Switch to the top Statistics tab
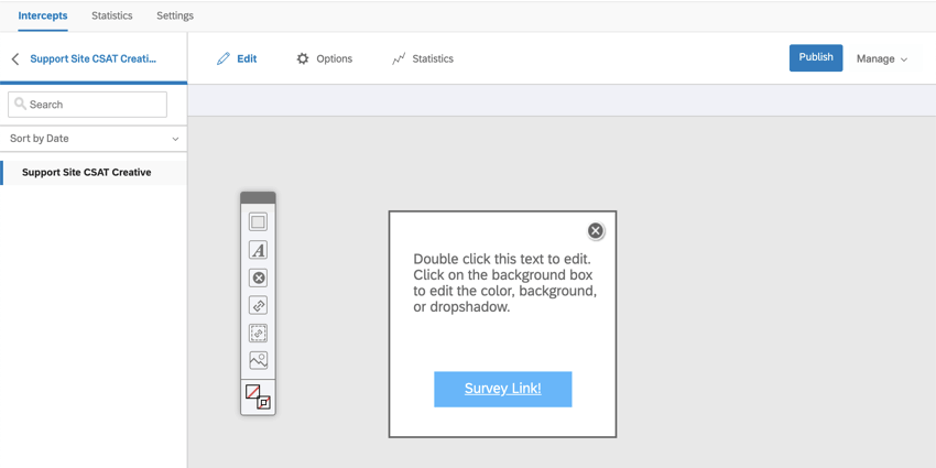Screen dimensions: 936x468 pyautogui.click(x=112, y=16)
